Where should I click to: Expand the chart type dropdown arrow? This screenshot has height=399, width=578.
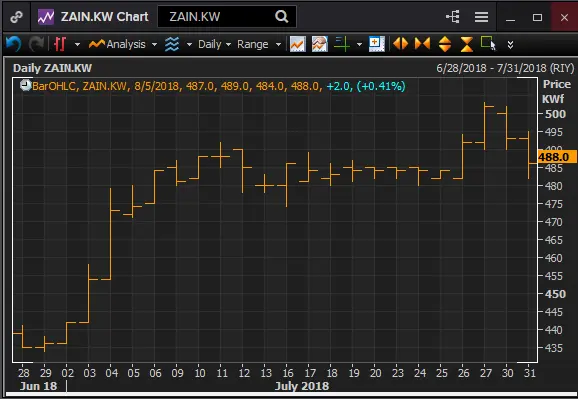click(77, 45)
